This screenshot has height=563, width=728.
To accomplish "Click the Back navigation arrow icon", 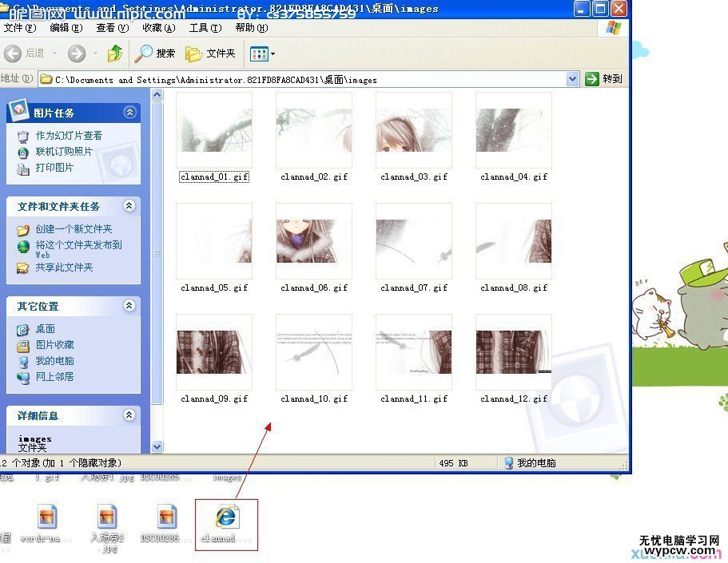I will click(13, 54).
